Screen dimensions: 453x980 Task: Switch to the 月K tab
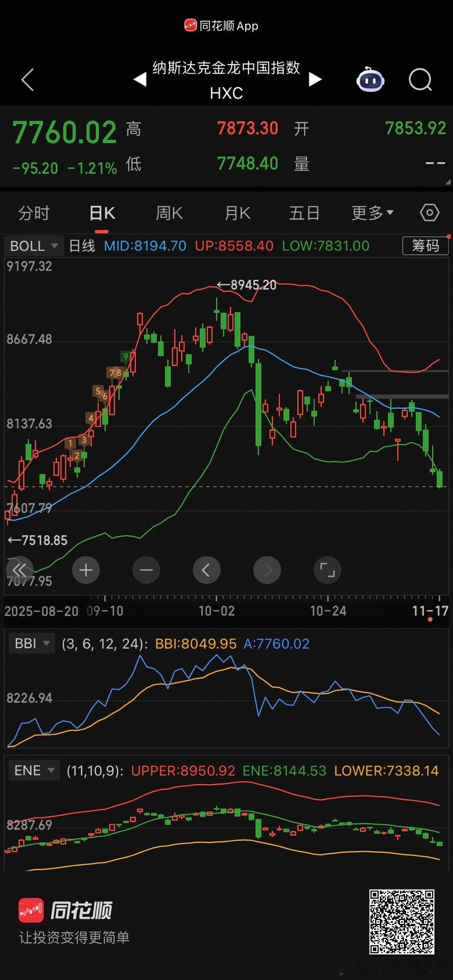coord(237,213)
